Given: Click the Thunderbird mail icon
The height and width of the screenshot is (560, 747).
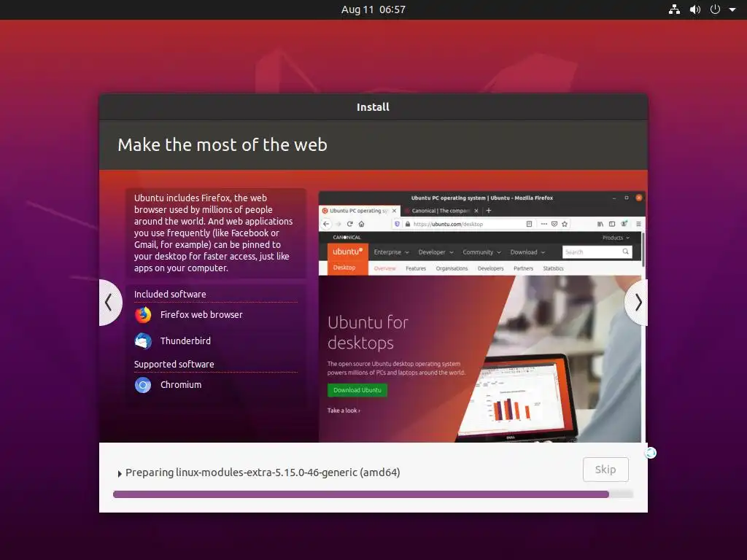Looking at the screenshot, I should [143, 341].
